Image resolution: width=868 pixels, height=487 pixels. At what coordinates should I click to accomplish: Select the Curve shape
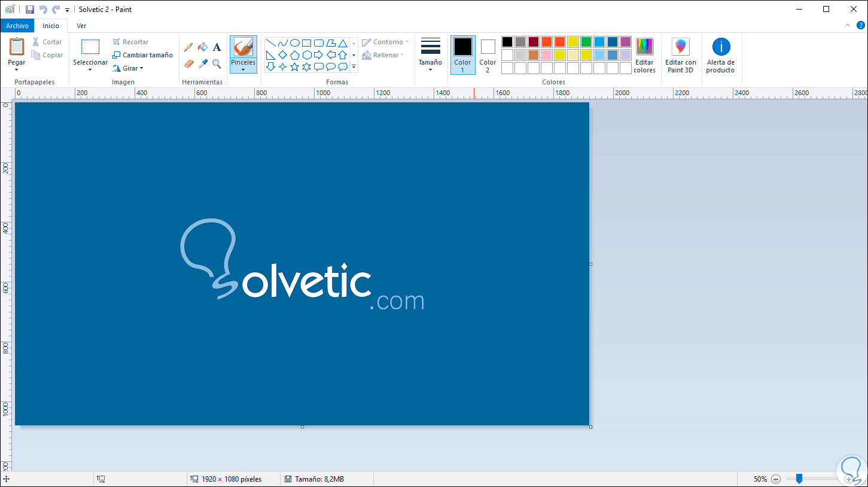[x=282, y=43]
